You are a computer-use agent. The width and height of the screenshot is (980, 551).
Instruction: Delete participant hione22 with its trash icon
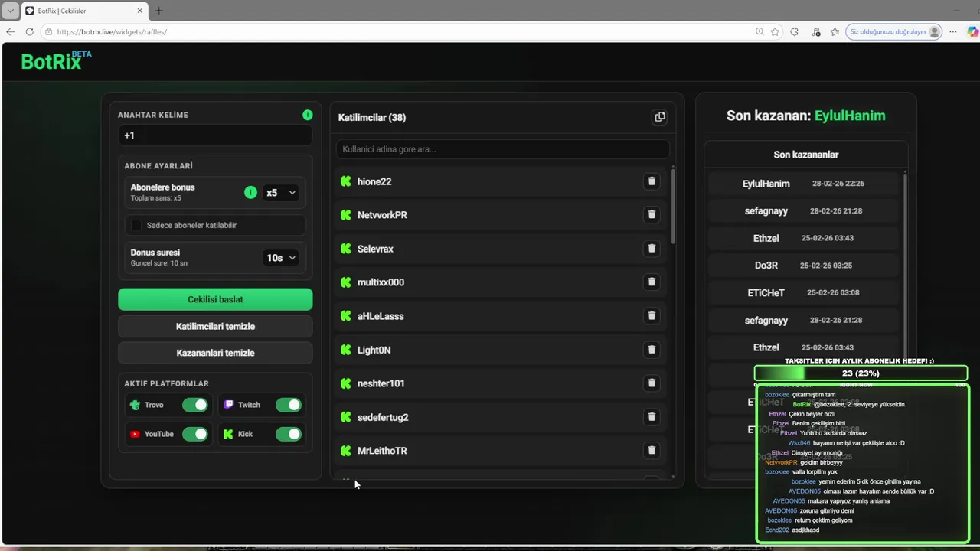[652, 181]
